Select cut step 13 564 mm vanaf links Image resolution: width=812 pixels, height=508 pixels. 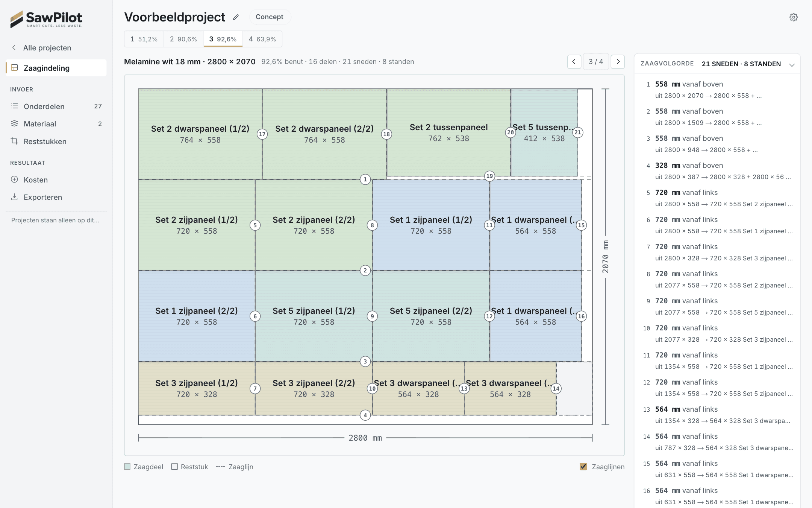click(x=717, y=415)
